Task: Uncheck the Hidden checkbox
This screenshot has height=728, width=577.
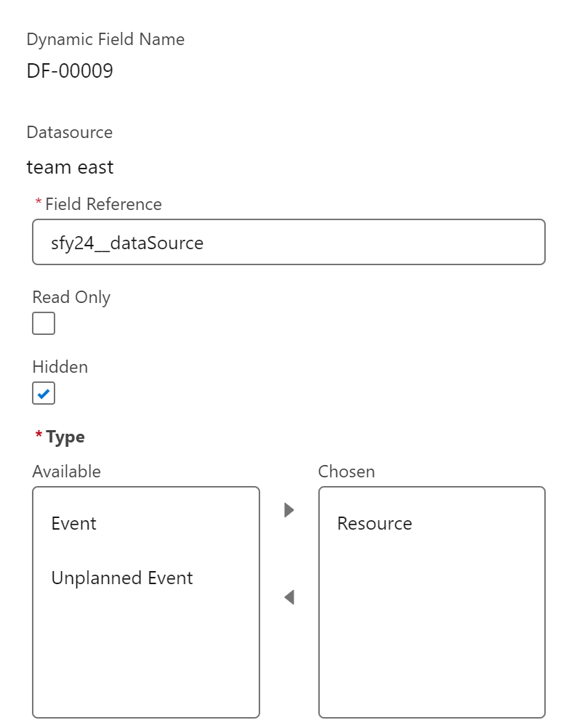Action: point(44,393)
